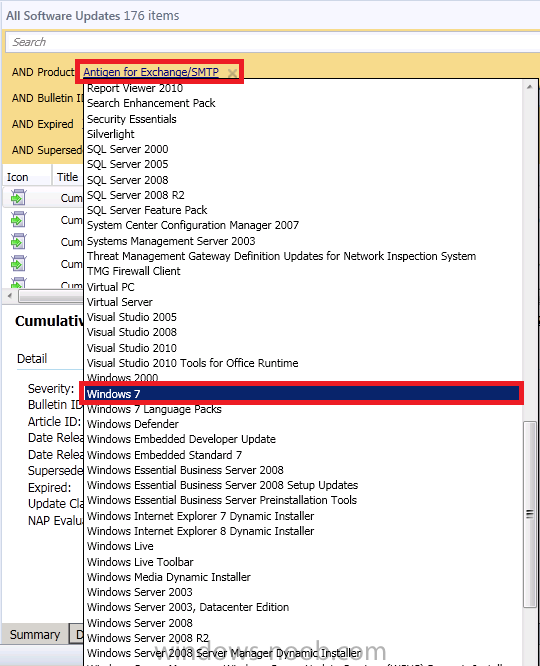Choose the plain Windows Essential Business Server 2008 entry
540x666 pixels.
(x=185, y=470)
